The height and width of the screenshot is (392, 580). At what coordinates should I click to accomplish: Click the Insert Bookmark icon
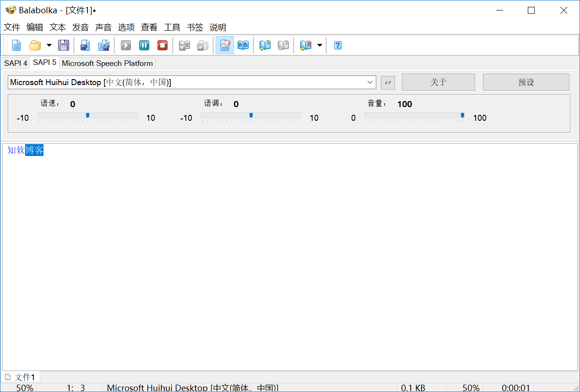[x=265, y=45]
